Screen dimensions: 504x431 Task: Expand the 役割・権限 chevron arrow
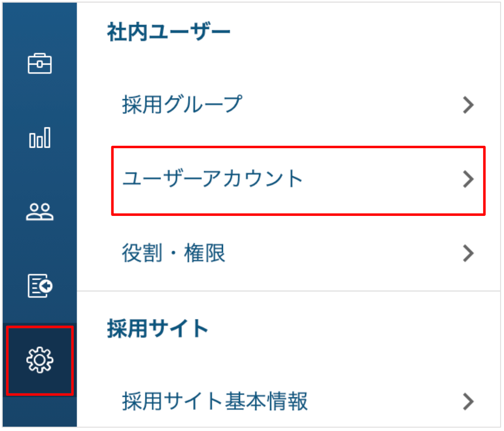click(x=468, y=253)
